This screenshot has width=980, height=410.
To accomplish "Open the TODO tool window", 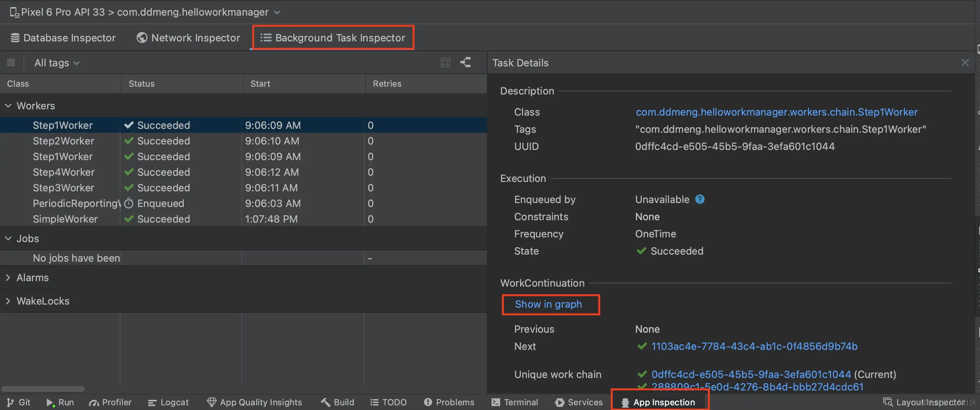I will click(x=388, y=402).
